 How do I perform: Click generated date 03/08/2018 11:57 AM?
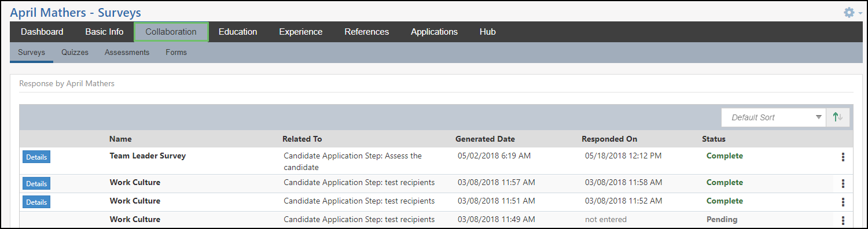pos(496,182)
